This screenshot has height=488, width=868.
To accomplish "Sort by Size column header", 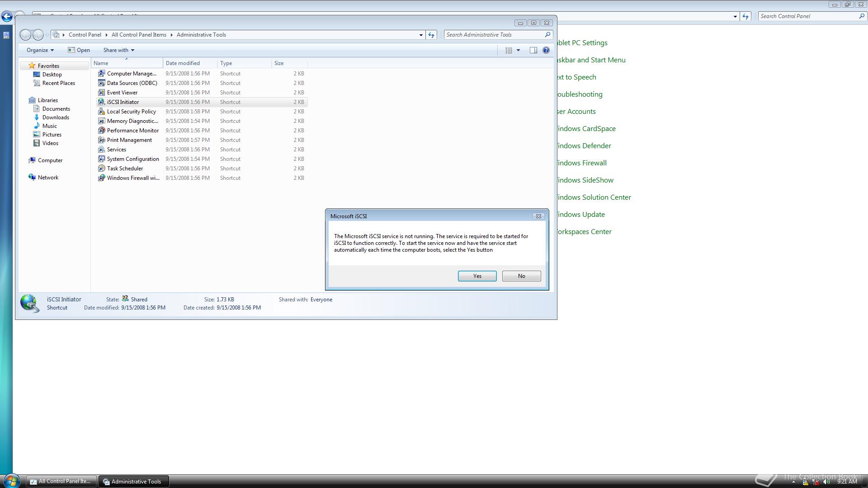I will point(290,63).
